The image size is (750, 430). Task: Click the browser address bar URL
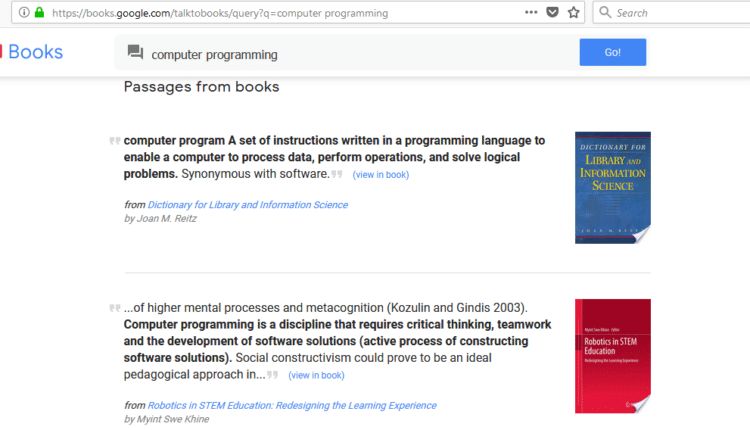coord(220,13)
